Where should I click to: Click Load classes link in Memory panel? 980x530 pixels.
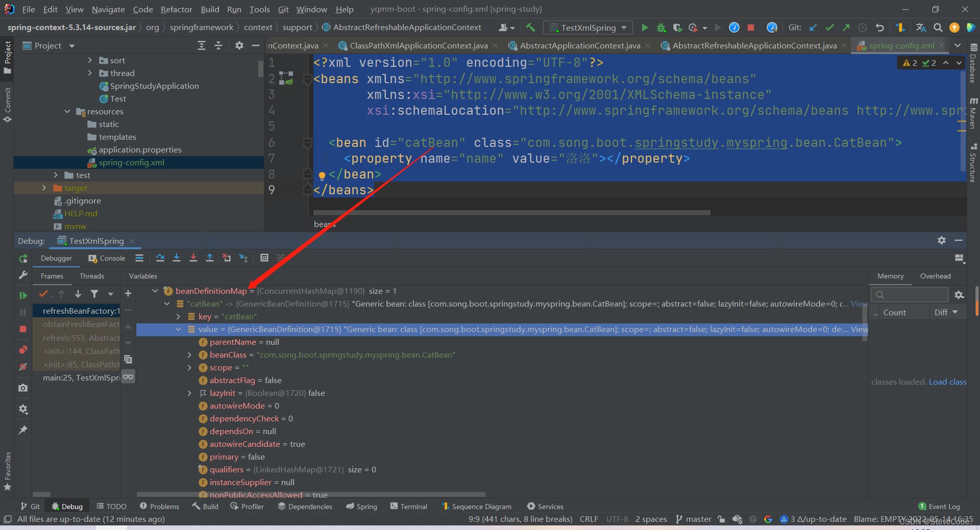click(x=947, y=382)
